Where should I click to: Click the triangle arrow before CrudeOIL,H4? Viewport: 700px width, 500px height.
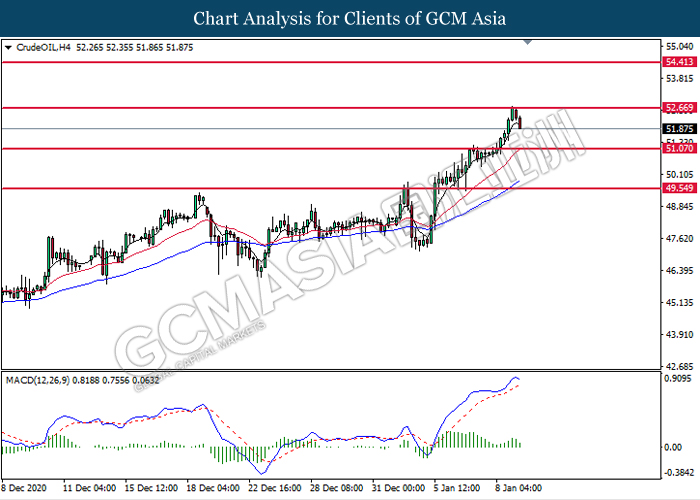coord(9,46)
